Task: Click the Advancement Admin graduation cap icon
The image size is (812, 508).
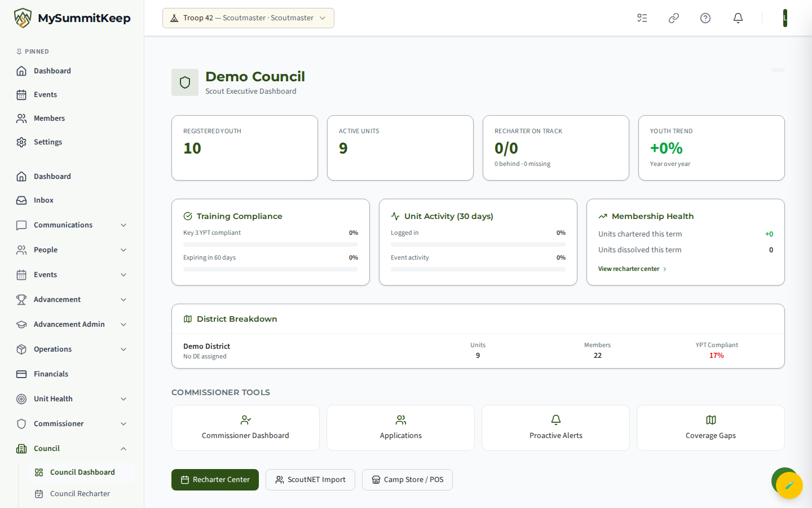Action: click(21, 325)
